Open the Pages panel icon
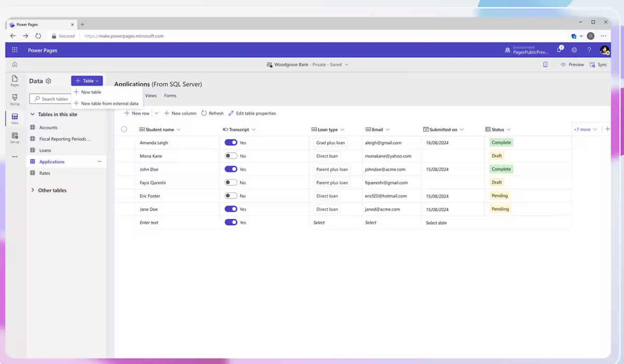624x364 pixels. click(x=15, y=81)
